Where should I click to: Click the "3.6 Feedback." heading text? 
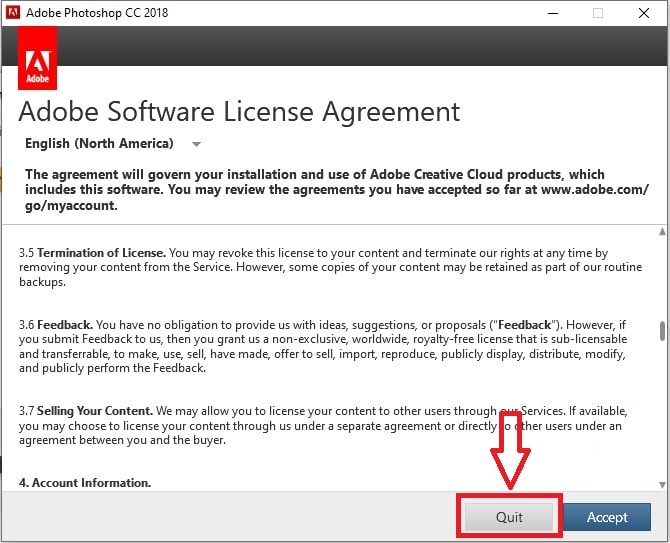[x=56, y=325]
